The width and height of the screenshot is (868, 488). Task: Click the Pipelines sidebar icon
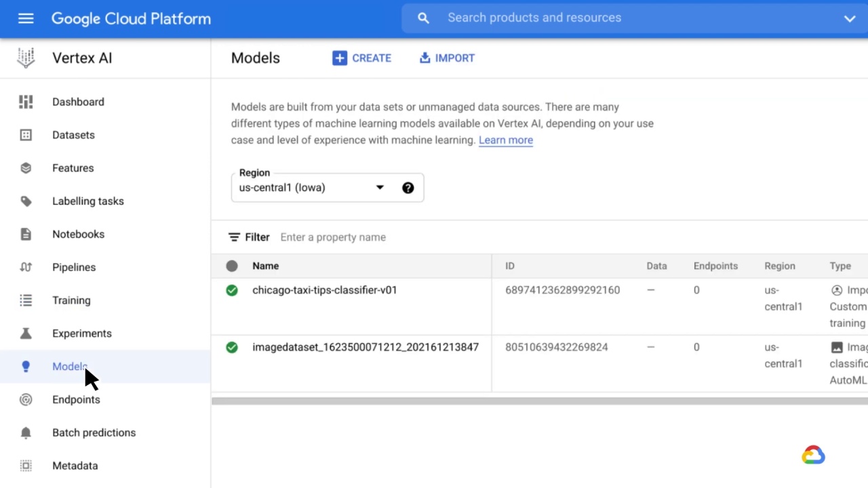click(26, 267)
